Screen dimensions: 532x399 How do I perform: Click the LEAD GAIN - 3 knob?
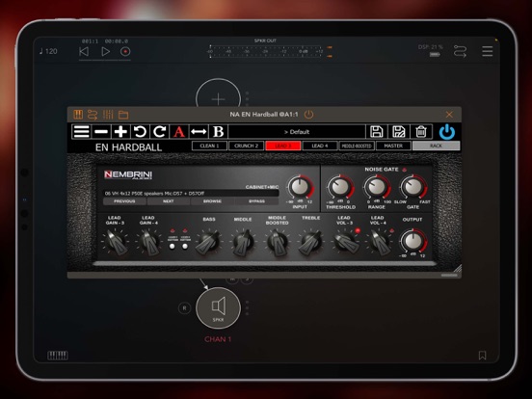point(116,242)
